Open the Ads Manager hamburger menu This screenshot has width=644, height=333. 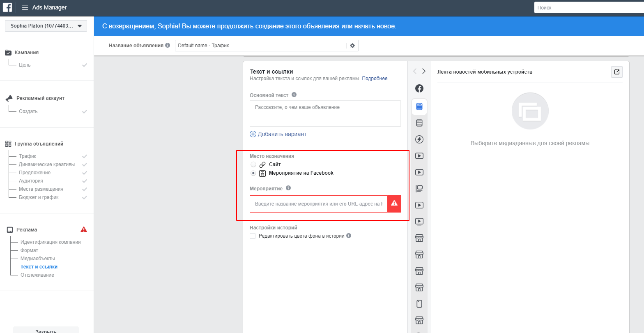pyautogui.click(x=25, y=7)
